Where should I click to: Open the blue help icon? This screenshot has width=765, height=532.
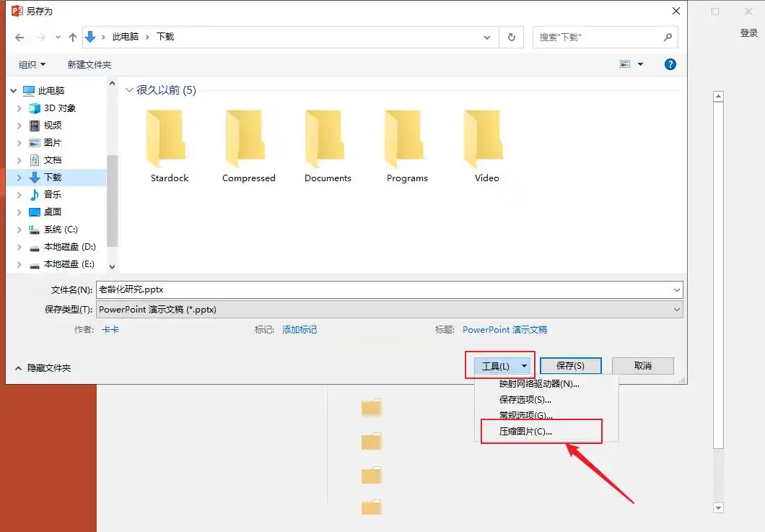(670, 64)
